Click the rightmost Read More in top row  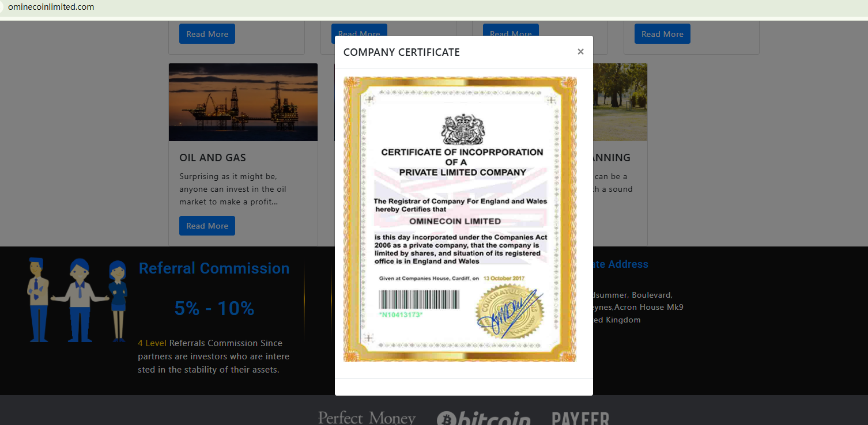[x=662, y=34]
